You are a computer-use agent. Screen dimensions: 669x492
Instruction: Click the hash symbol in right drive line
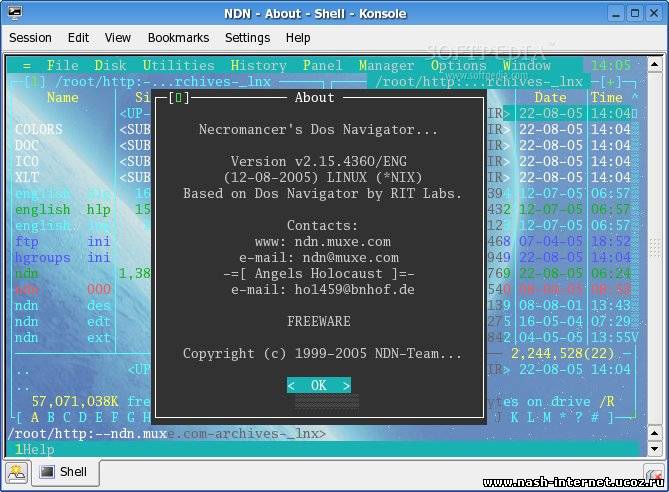coord(595,417)
